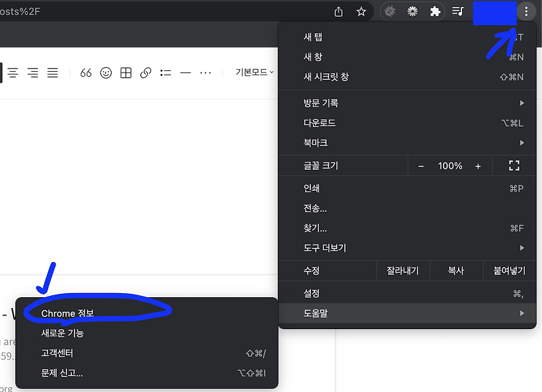Viewport: 542px width, 392px height.
Task: Bookmark this page with the star icon
Action: pos(361,11)
